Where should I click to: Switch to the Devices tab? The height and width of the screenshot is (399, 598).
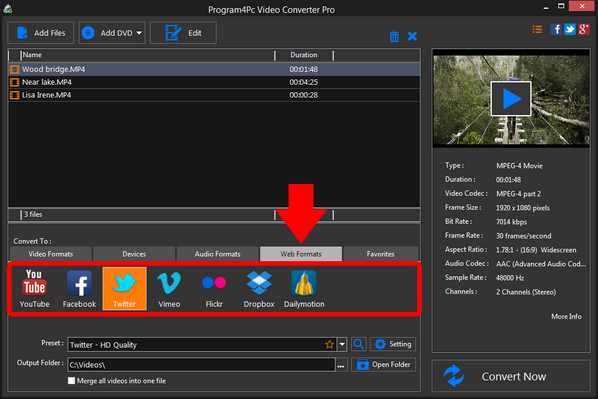pyautogui.click(x=134, y=254)
